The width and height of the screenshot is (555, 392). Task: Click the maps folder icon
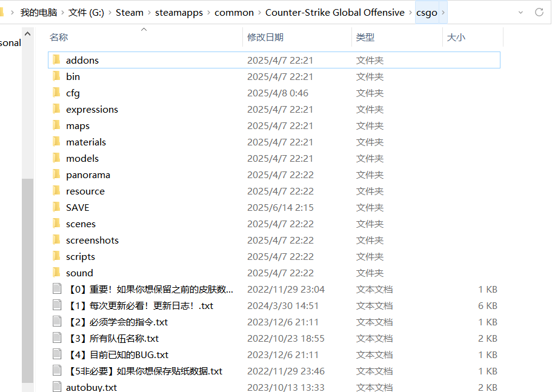(56, 125)
